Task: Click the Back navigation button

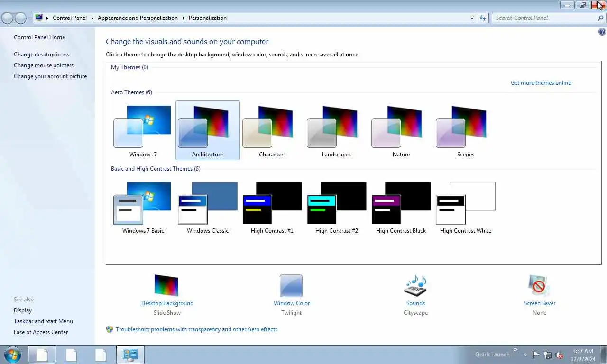Action: coord(8,18)
